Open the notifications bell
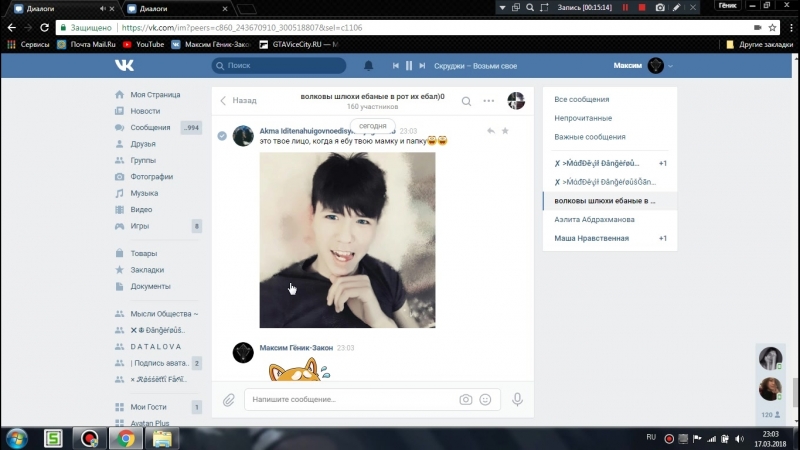 pos(368,66)
